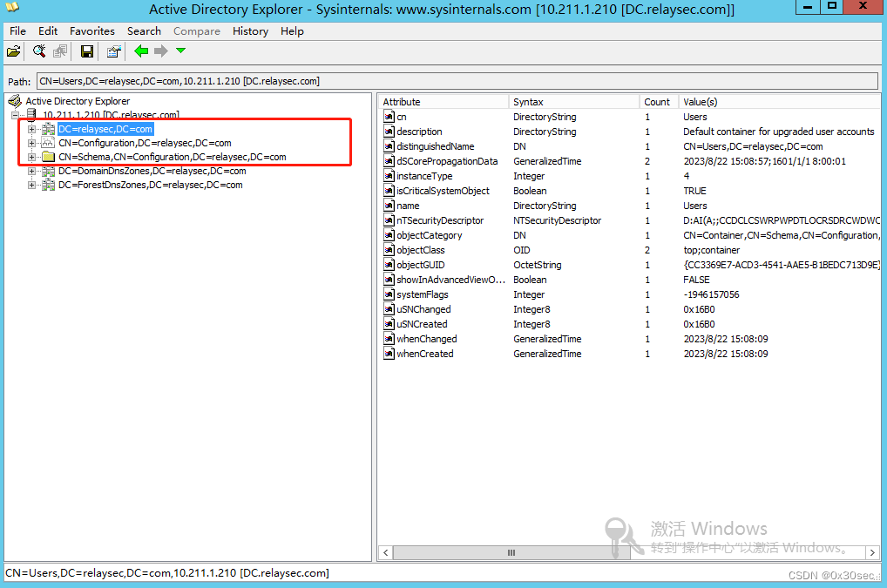The width and height of the screenshot is (887, 588).
Task: Click the distinguishedName attribute icon
Action: click(x=389, y=146)
